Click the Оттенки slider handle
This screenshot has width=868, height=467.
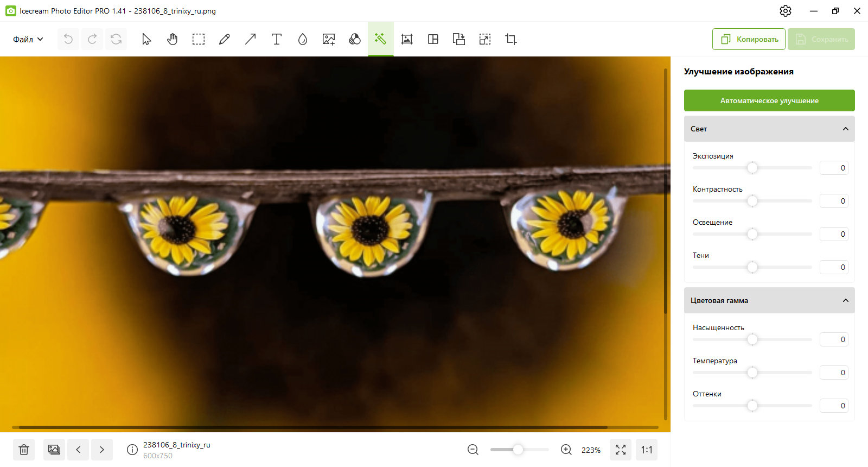(x=752, y=406)
